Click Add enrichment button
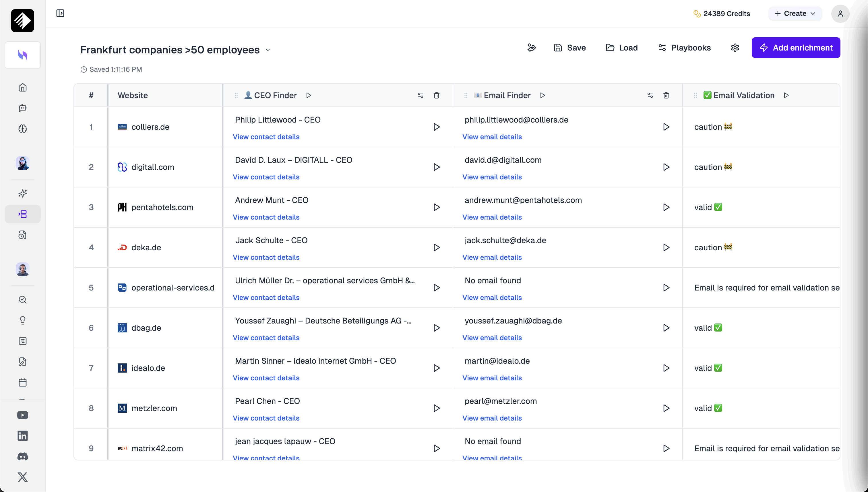This screenshot has height=492, width=868. pyautogui.click(x=796, y=48)
